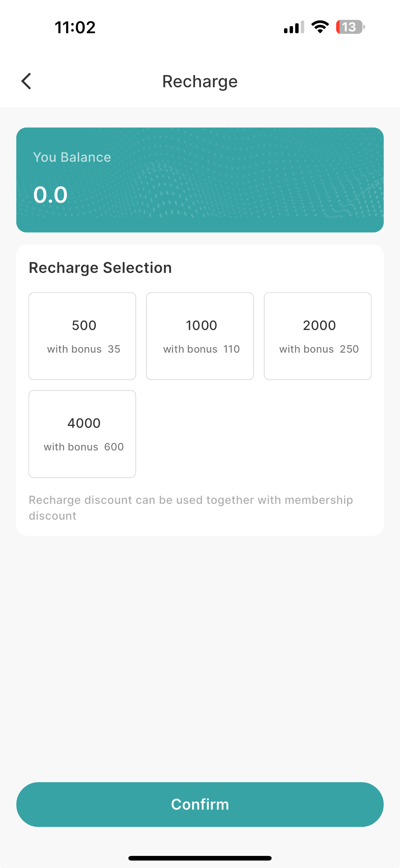400x868 pixels.
Task: Select the 4000 recharge option
Action: point(82,434)
